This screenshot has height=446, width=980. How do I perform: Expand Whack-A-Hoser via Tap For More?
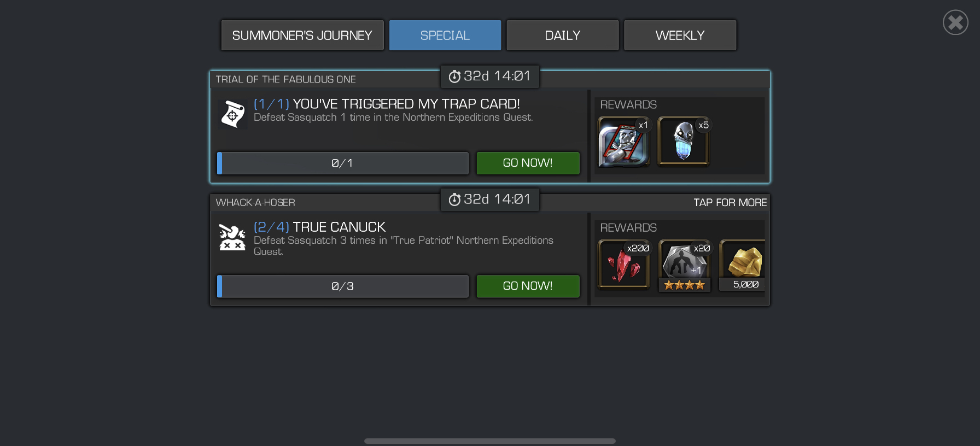pos(730,203)
